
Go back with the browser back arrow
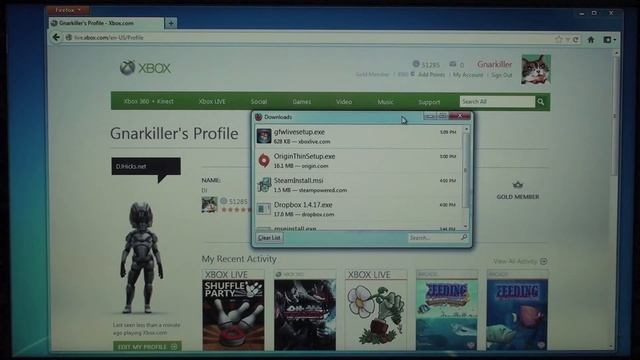coord(56,38)
